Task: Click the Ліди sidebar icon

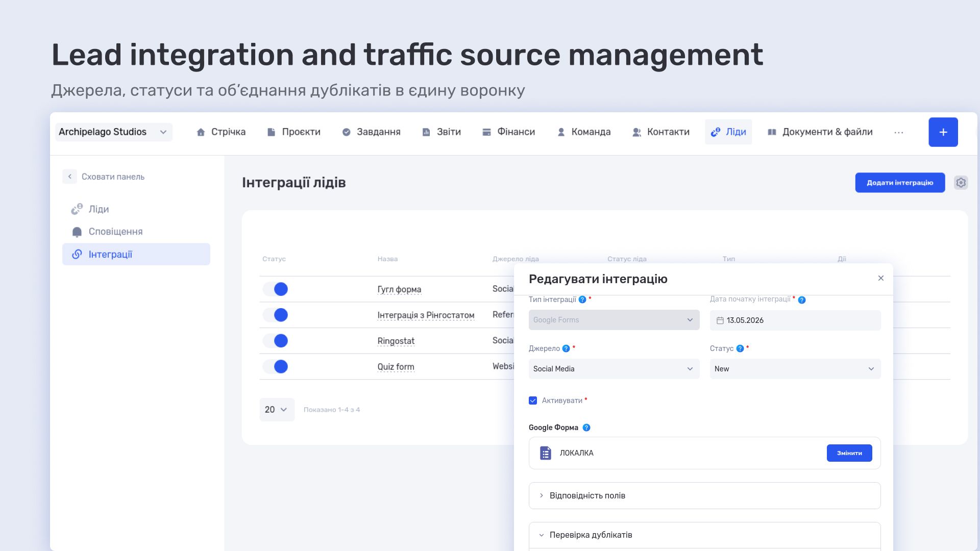Action: point(77,209)
